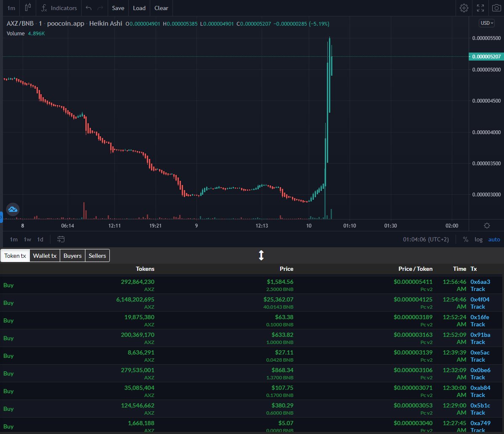Open the candle chart style selector
The image size is (504, 434).
(28, 8)
